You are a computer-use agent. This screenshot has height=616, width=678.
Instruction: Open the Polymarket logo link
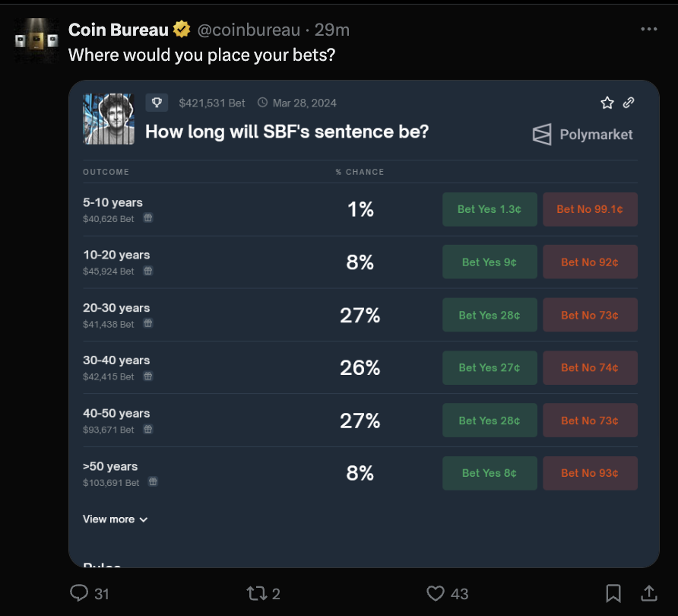(583, 135)
